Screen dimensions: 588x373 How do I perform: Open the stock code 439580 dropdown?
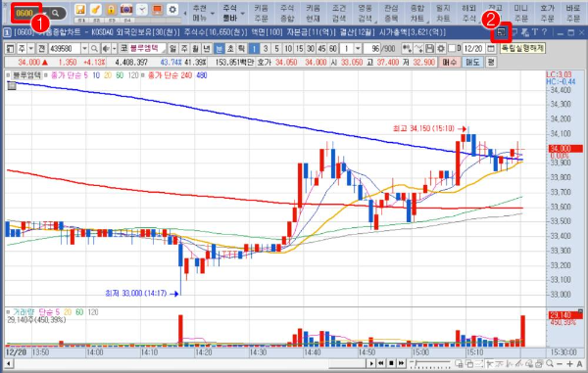pos(84,48)
